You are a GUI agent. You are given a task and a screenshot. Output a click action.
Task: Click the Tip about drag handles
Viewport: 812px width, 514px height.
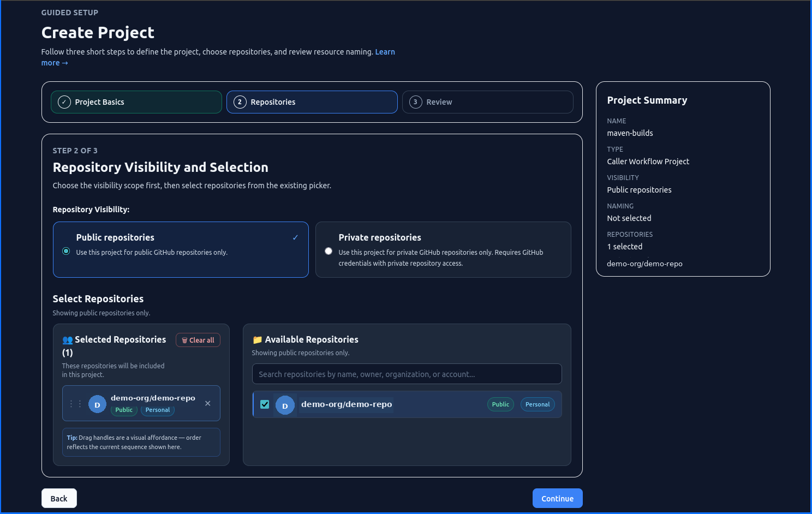[x=141, y=442]
